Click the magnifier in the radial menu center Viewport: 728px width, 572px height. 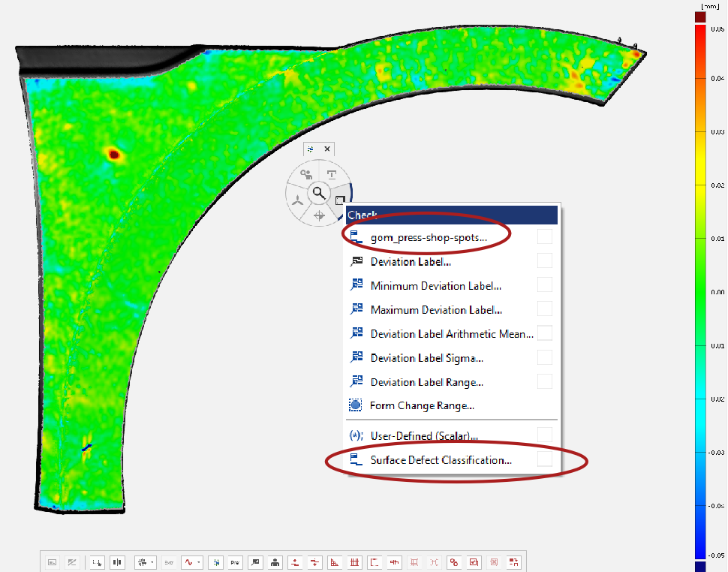(x=319, y=193)
